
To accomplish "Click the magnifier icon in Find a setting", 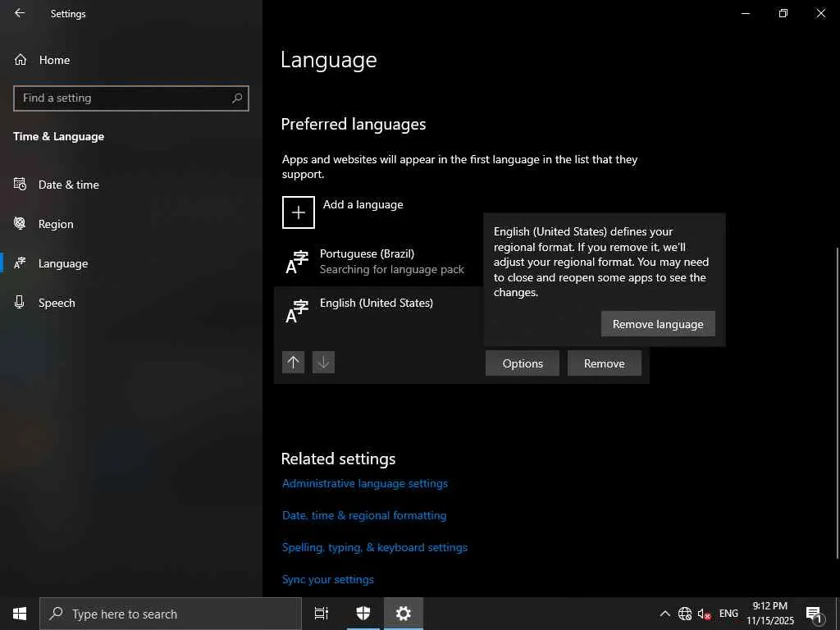I will coord(237,98).
